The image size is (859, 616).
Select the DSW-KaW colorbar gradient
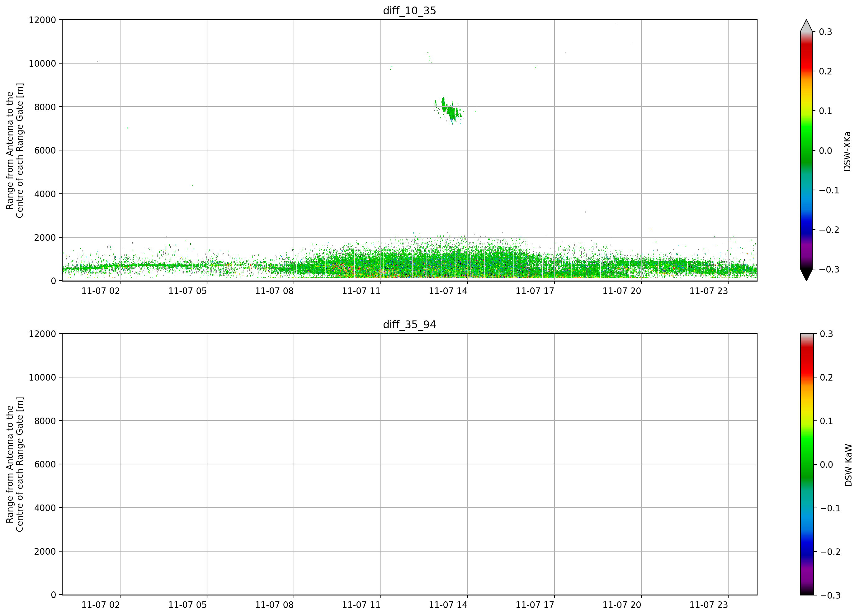pyautogui.click(x=806, y=464)
